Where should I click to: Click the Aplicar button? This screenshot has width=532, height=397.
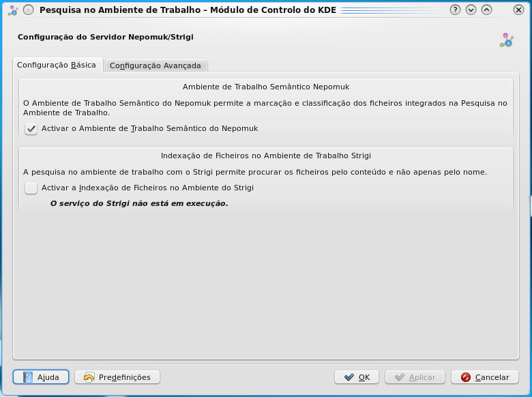pyautogui.click(x=415, y=377)
